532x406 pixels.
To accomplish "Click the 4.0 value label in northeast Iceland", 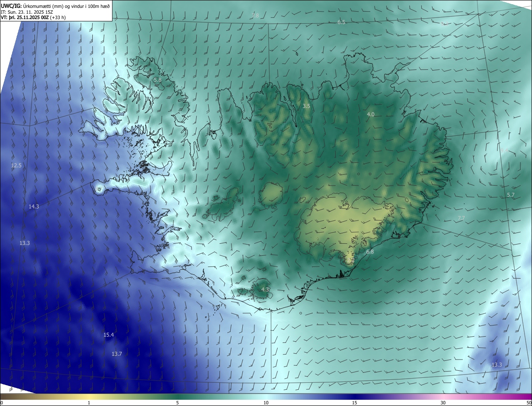I will (x=371, y=114).
